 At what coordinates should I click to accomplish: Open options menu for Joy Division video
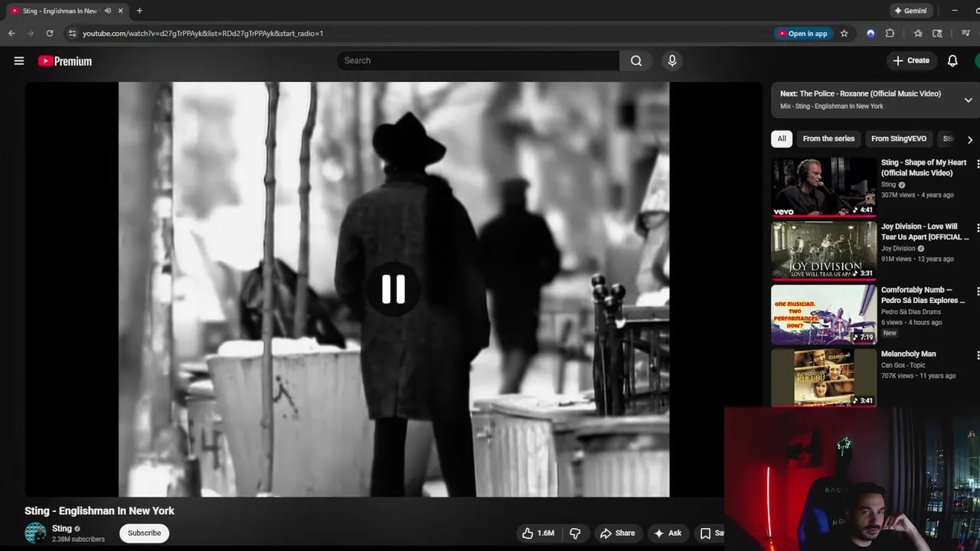tap(977, 227)
